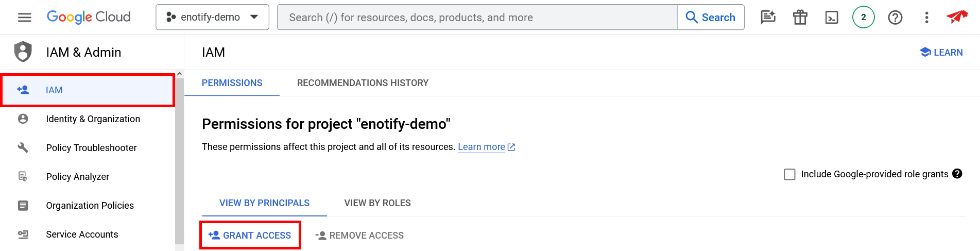
Task: Click the red account avatar icon
Action: 957,17
